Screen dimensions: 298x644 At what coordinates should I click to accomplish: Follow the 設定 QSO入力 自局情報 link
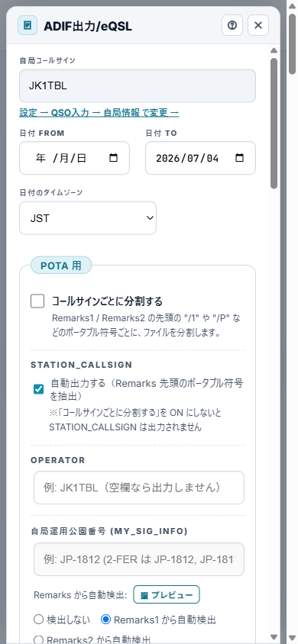coord(99,112)
